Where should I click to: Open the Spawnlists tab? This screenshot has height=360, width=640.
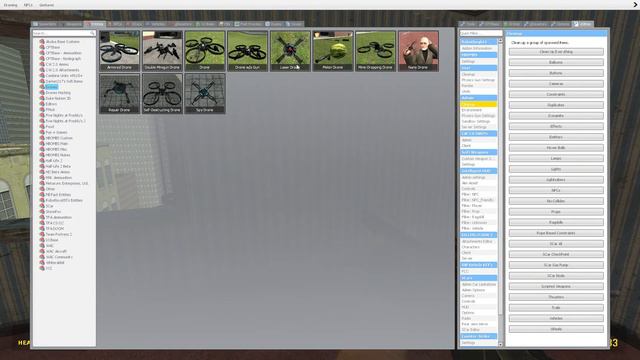(x=45, y=24)
